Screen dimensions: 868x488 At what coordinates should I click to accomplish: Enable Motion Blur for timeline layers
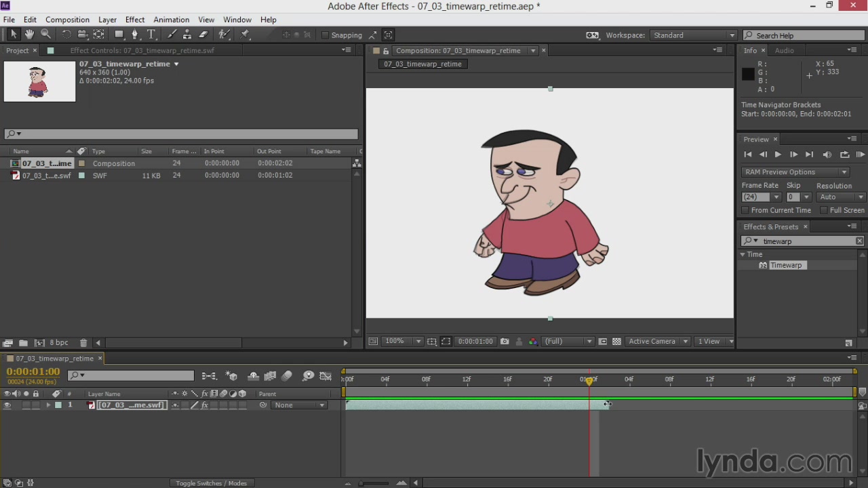(x=287, y=376)
